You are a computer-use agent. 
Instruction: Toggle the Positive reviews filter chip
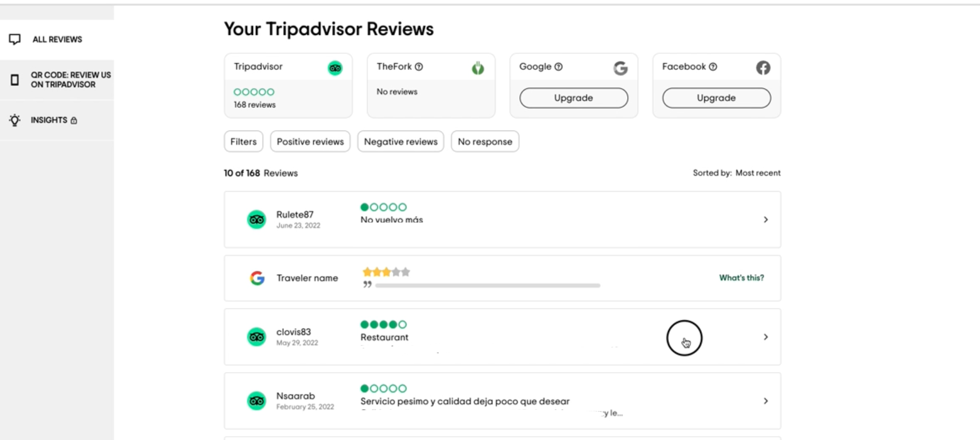310,142
